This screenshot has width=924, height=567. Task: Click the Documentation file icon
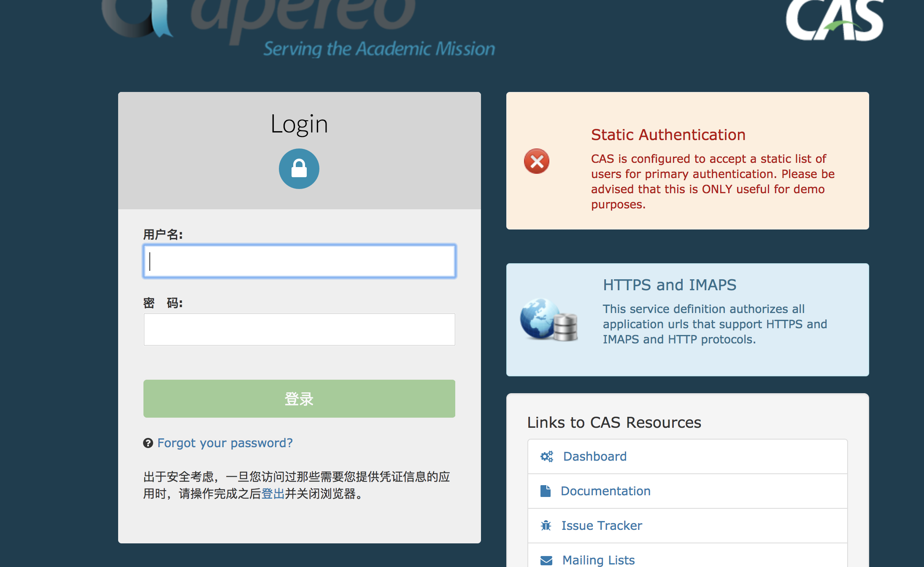tap(546, 491)
